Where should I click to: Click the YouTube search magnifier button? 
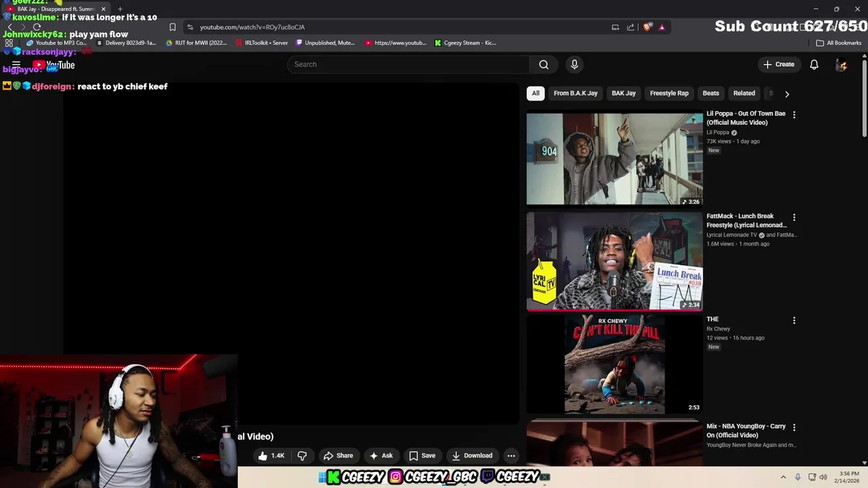(543, 64)
